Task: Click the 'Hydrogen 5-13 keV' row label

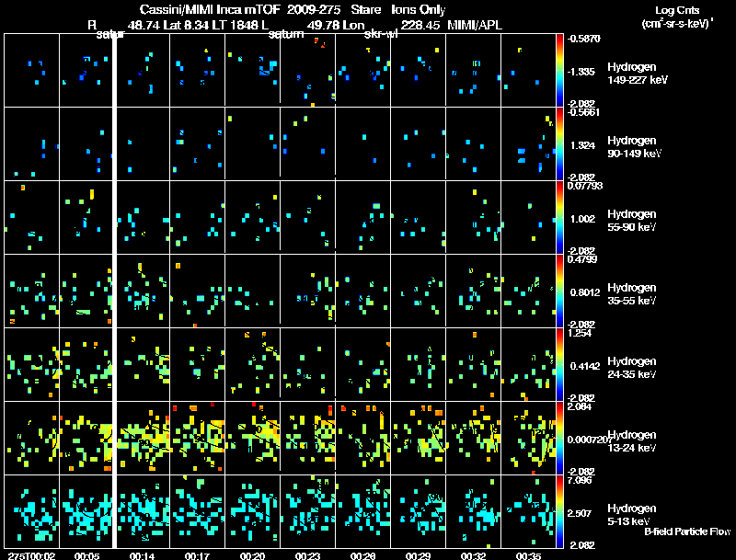Action: 632,515
